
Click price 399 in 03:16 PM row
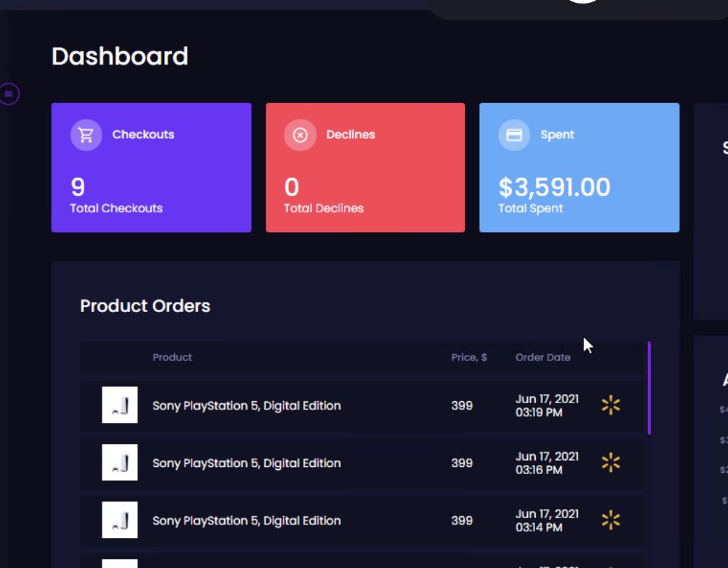pyautogui.click(x=462, y=463)
